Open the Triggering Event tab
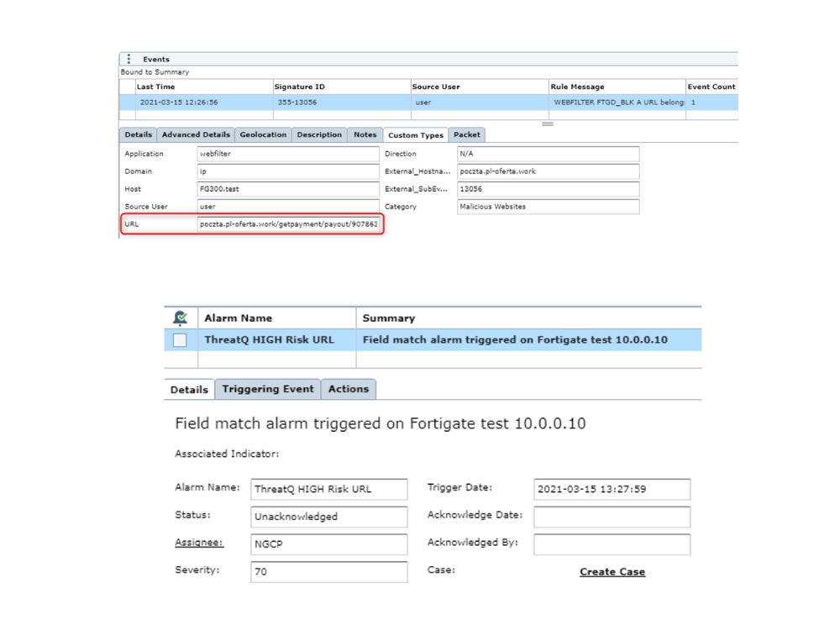 [x=267, y=389]
